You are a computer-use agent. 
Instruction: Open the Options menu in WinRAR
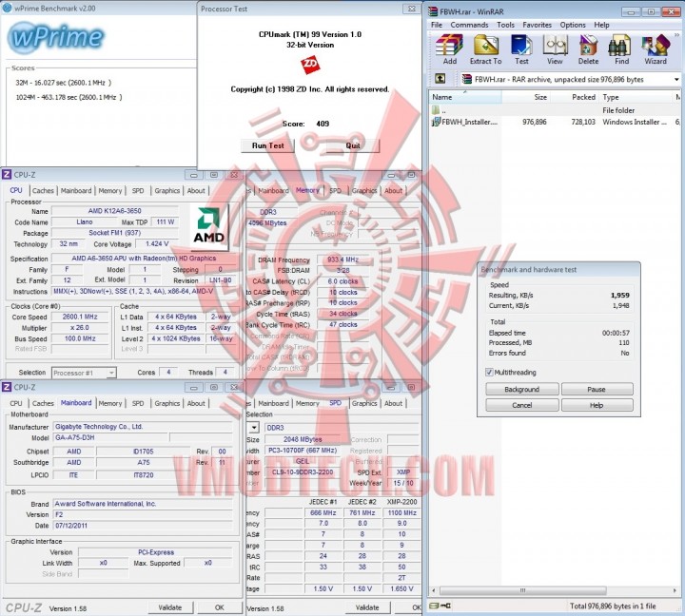tap(573, 25)
